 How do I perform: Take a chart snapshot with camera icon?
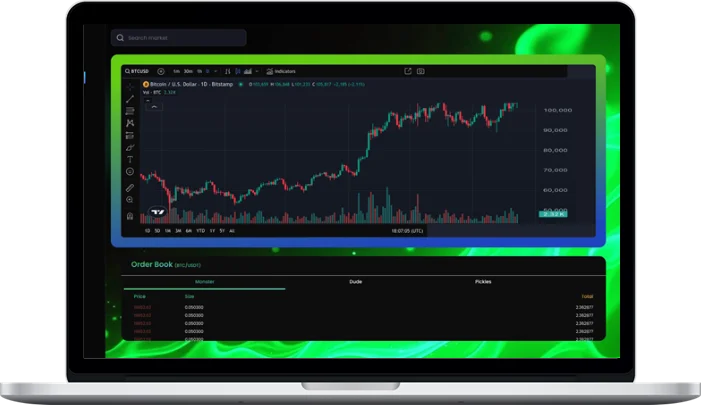[421, 71]
